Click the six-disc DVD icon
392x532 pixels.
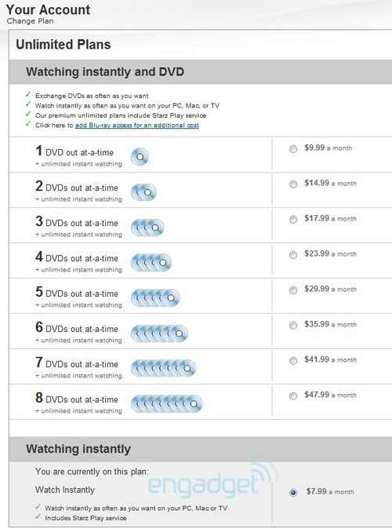159,333
